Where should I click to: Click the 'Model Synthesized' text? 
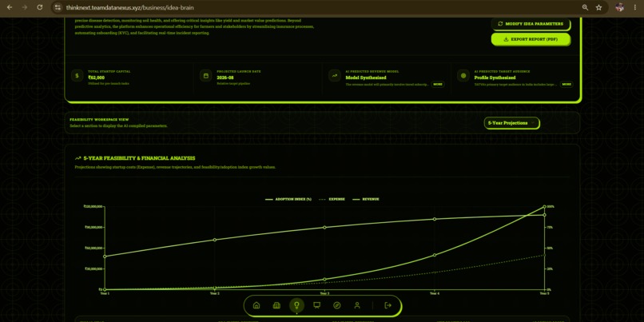tap(366, 78)
